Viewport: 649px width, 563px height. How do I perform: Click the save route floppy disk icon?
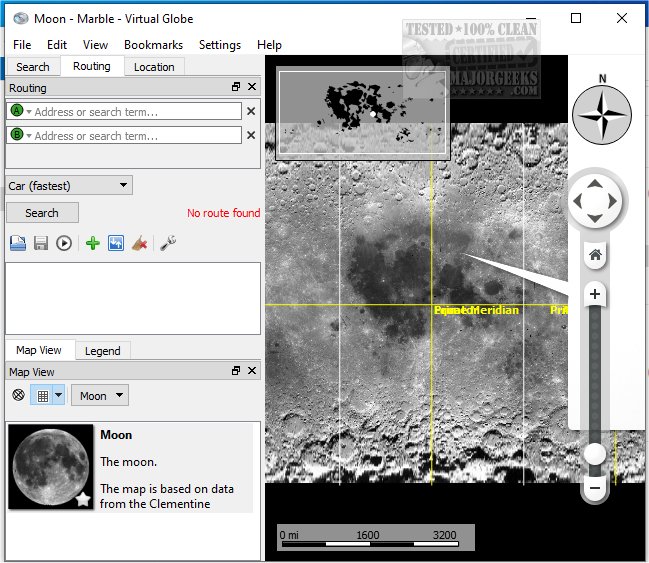click(x=41, y=243)
